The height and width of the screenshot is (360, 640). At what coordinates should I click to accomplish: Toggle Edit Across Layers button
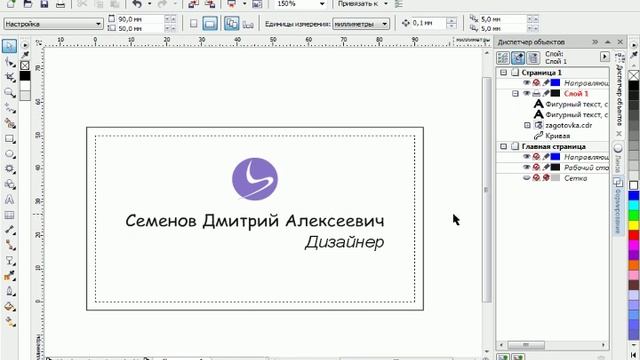tap(518, 58)
